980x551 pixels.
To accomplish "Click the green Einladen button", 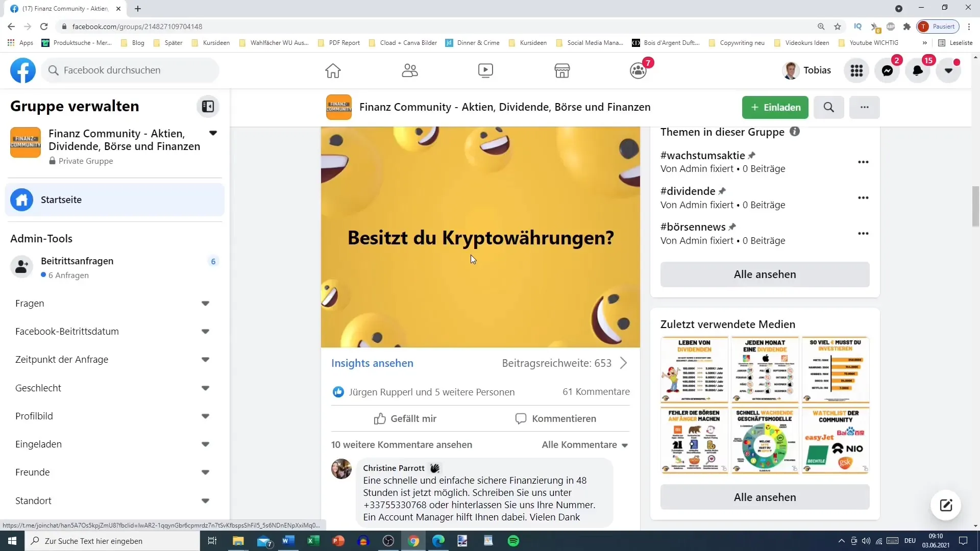I will pos(775,107).
